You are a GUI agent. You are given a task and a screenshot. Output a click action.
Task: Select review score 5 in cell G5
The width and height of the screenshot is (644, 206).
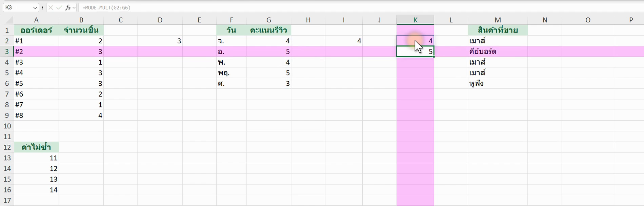269,73
